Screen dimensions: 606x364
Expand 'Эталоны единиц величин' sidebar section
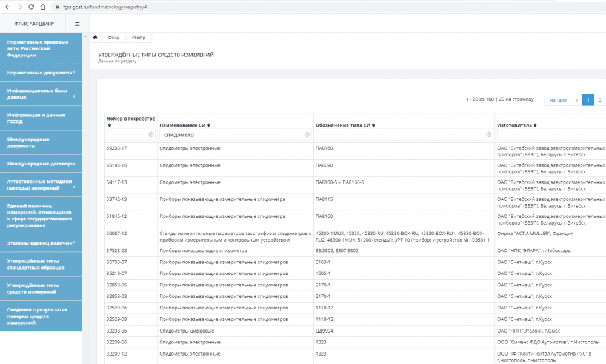pyautogui.click(x=74, y=242)
